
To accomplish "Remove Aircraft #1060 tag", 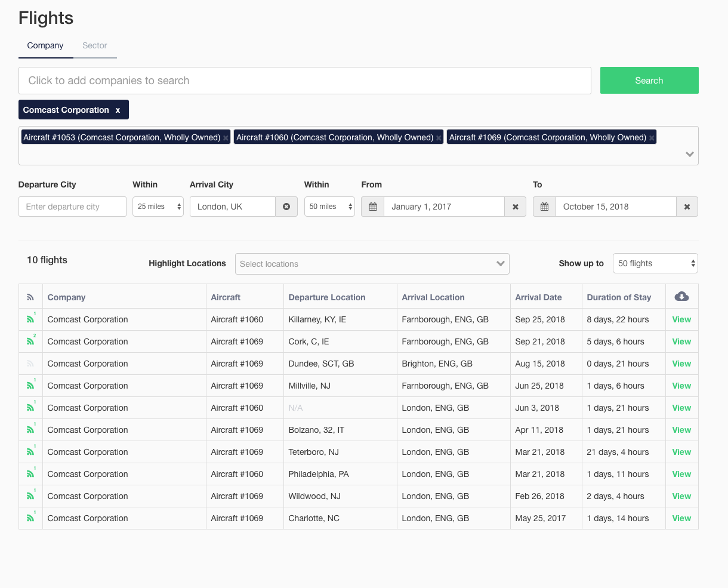I will tap(439, 138).
